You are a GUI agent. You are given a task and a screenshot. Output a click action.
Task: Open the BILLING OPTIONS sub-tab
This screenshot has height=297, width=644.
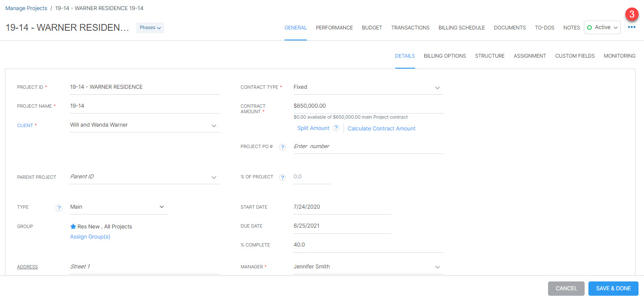[444, 56]
